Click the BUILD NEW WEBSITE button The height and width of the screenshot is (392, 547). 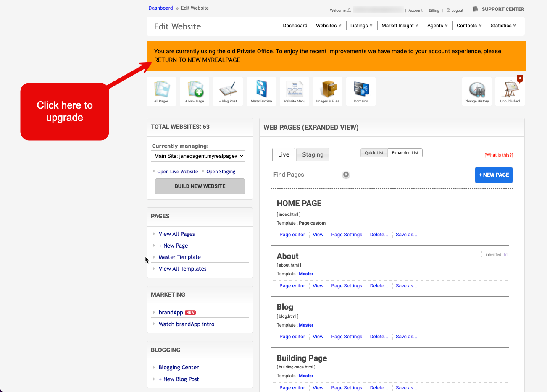(200, 186)
